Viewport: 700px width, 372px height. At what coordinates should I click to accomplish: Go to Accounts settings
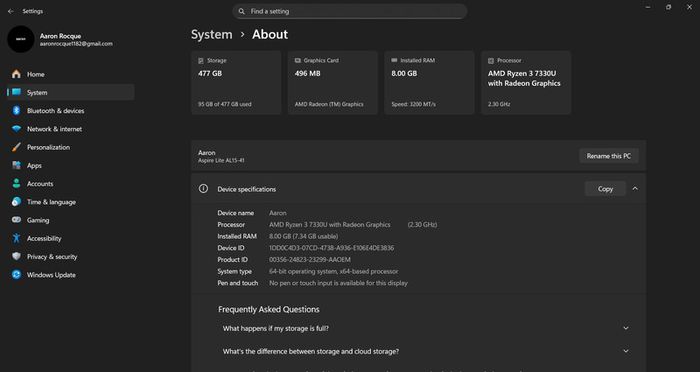pyautogui.click(x=70, y=184)
